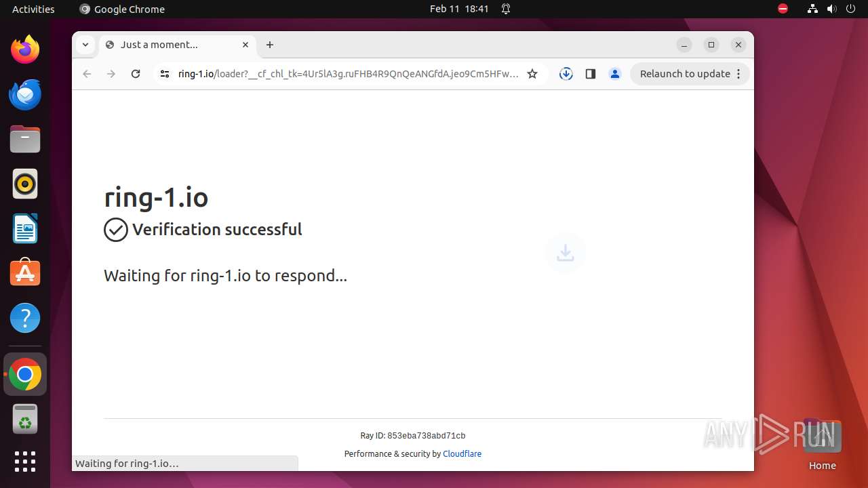This screenshot has height=488, width=868.
Task: Close the Chrome window
Action: tap(738, 45)
